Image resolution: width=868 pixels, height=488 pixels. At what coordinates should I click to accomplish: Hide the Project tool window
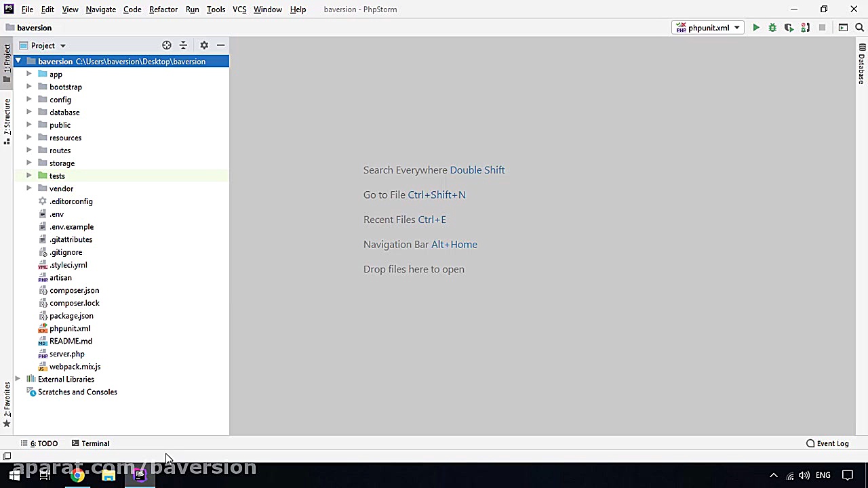click(220, 45)
